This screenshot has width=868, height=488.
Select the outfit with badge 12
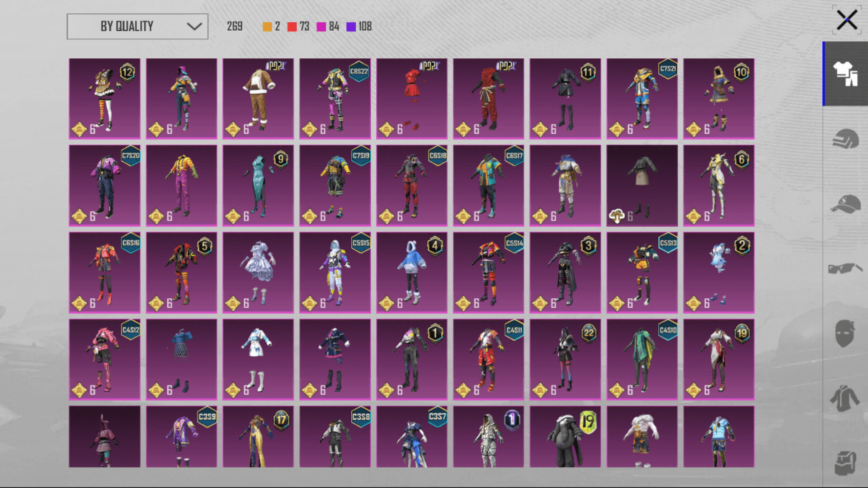104,98
